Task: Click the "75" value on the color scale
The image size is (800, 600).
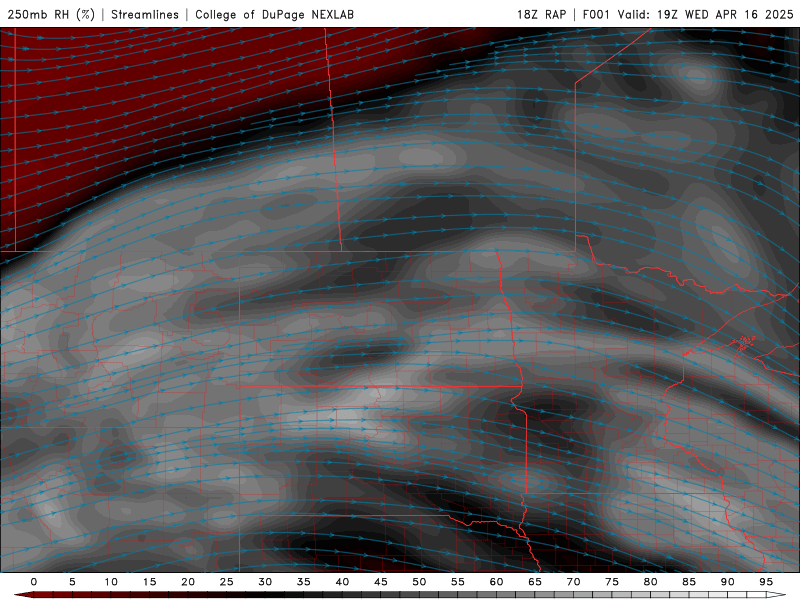Action: 611,582
